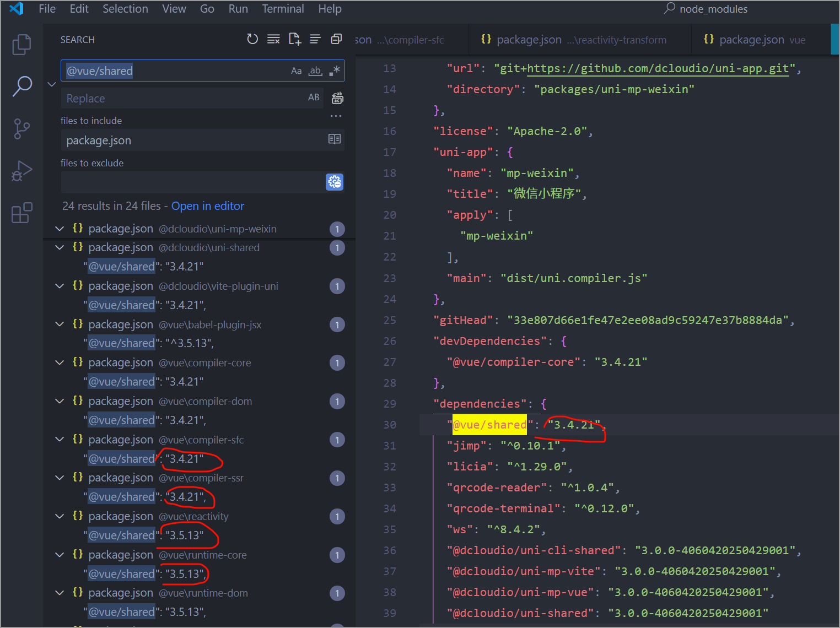
Task: Toggle the Replace field chevron
Action: 52,84
